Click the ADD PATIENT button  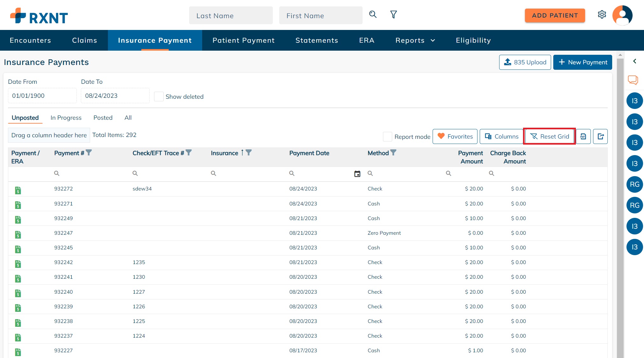(x=555, y=15)
